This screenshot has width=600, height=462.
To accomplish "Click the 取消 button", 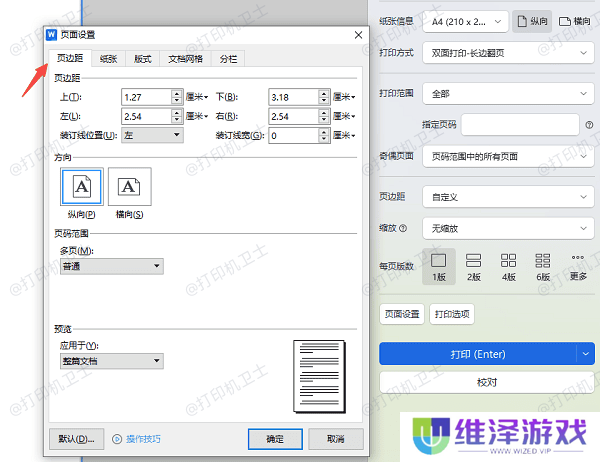I will (336, 439).
